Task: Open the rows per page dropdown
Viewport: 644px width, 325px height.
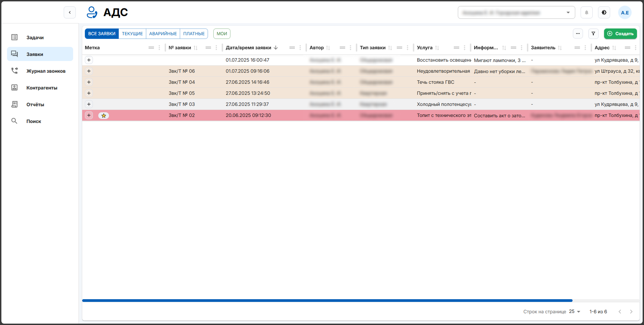Action: [x=575, y=312]
